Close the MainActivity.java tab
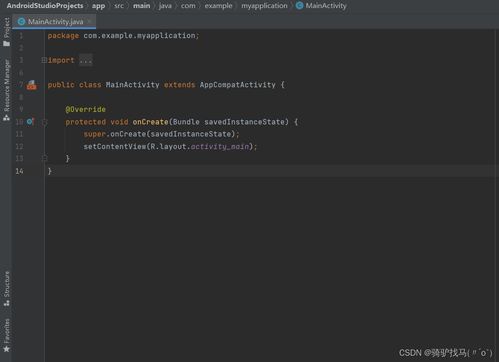The height and width of the screenshot is (362, 499). tap(89, 21)
